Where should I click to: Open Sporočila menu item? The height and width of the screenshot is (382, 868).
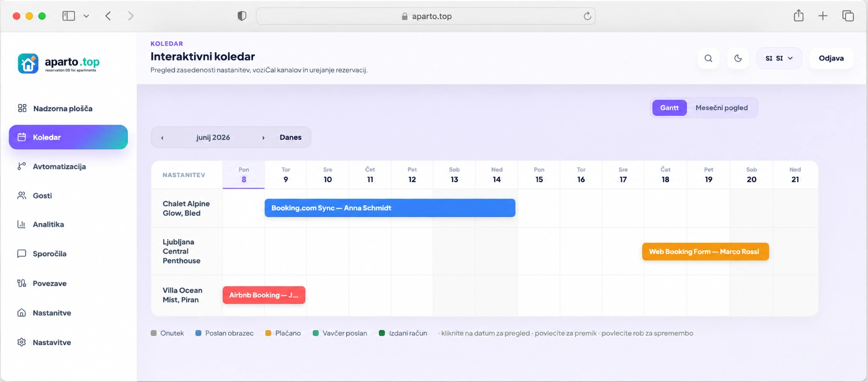tap(68, 253)
